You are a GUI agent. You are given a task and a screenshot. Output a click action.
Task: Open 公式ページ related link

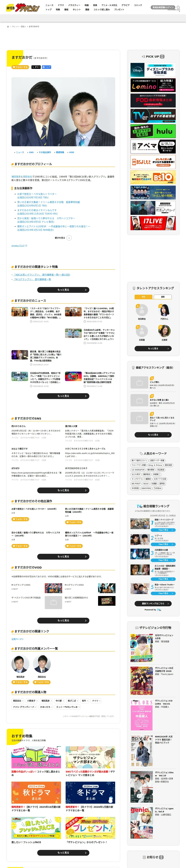click(18, 639)
